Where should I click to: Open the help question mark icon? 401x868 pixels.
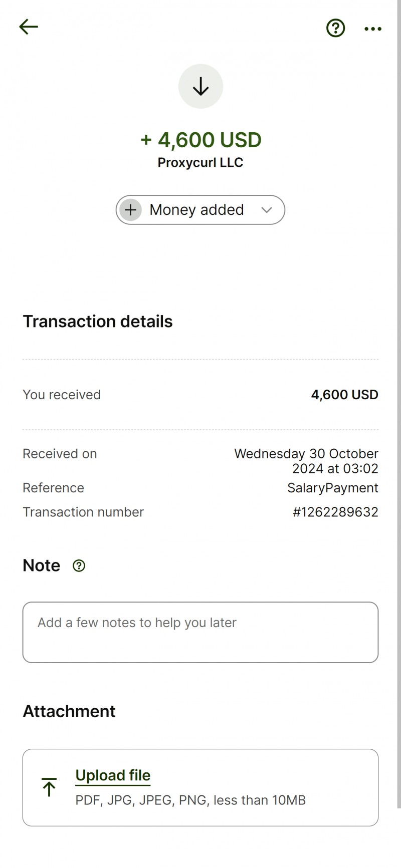pos(335,28)
